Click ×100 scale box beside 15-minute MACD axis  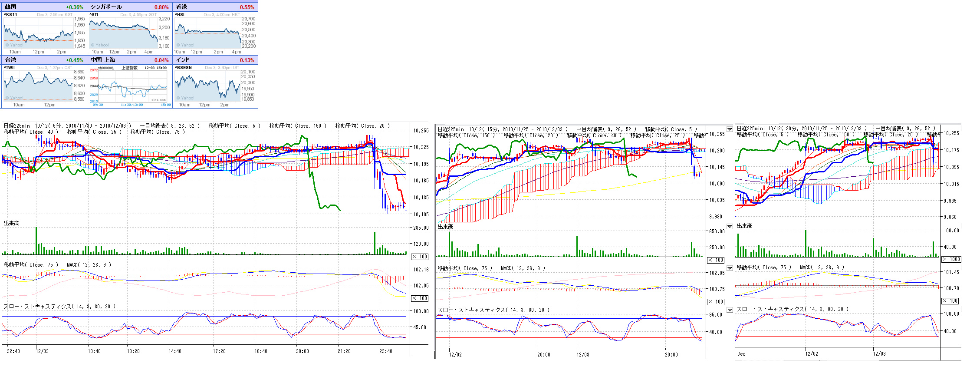tap(716, 302)
